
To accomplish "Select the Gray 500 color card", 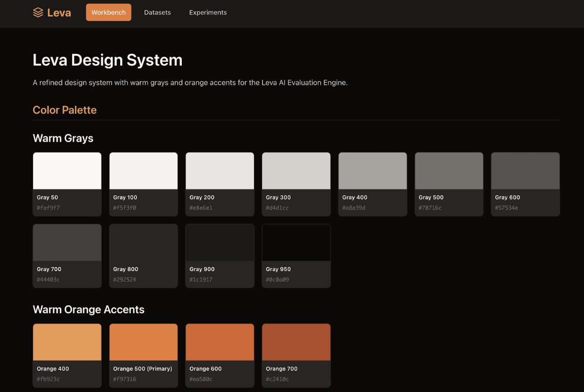I will [449, 171].
